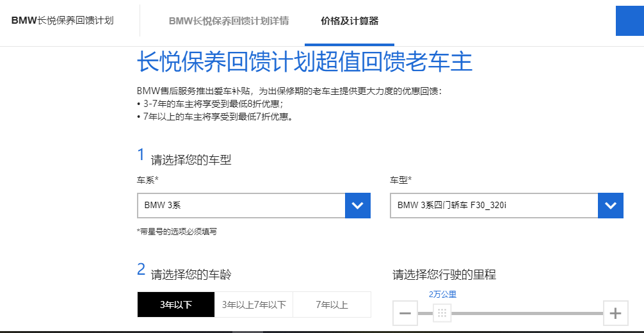Click the 3-7年的车主 discount line

tap(210, 104)
